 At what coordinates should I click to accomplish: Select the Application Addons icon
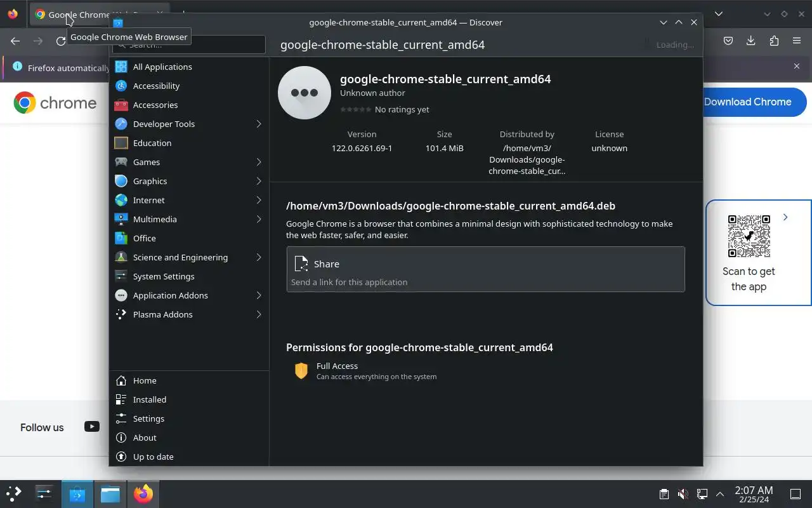(x=121, y=295)
